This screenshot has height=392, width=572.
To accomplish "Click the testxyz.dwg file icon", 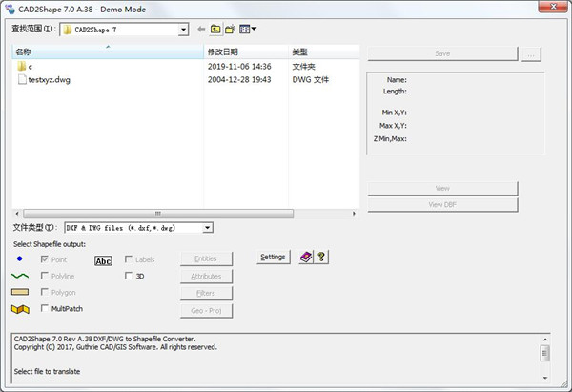I will click(22, 79).
